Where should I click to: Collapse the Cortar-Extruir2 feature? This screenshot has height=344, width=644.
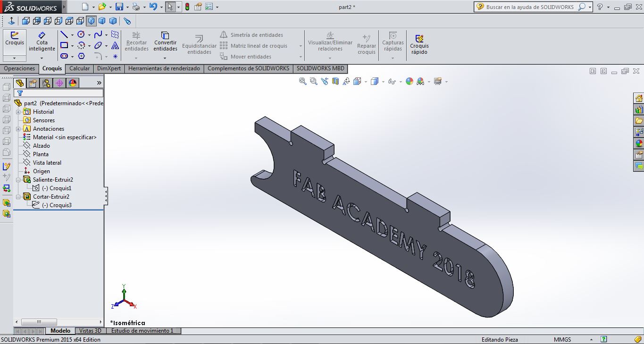[18, 197]
